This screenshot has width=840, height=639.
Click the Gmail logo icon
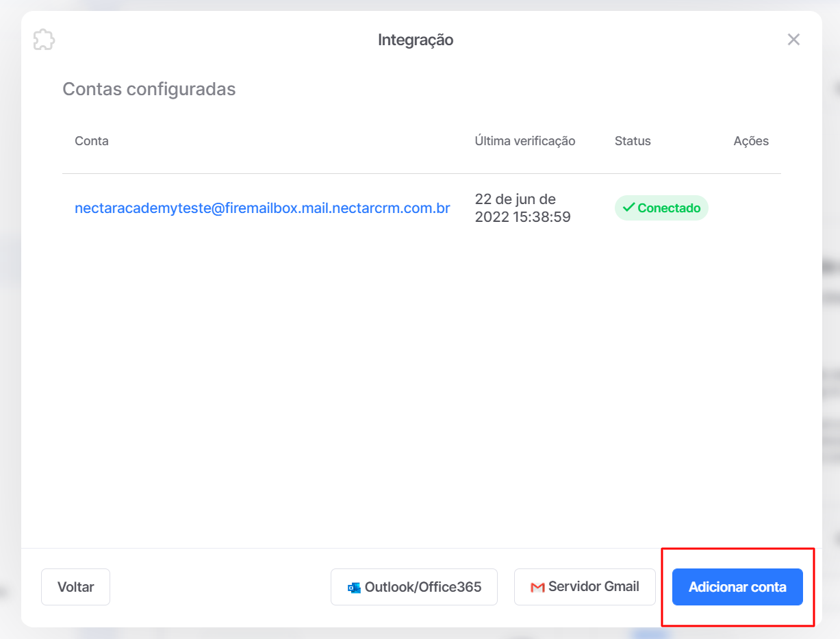pos(537,588)
